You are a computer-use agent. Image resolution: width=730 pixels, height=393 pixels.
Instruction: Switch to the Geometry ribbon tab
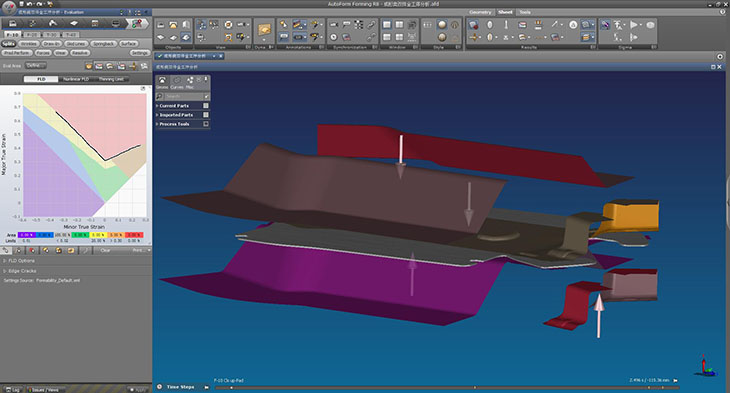480,12
